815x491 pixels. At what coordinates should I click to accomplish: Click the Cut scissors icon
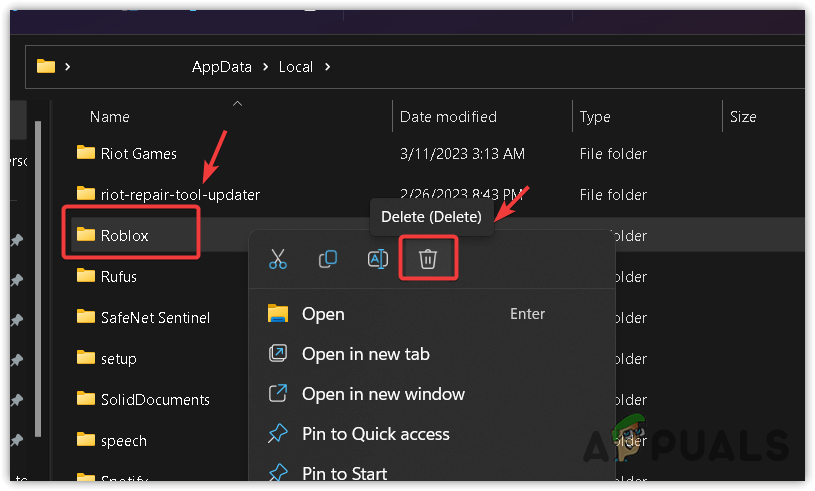[278, 259]
